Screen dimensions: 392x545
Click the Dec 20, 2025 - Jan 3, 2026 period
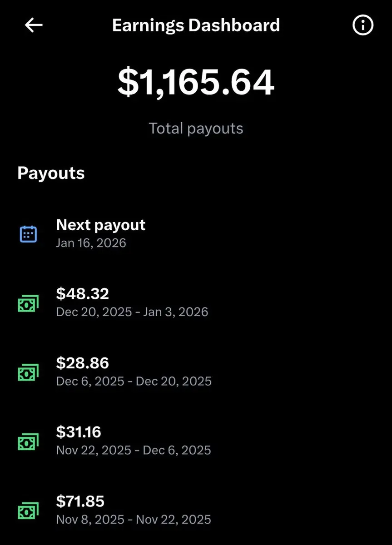click(132, 312)
